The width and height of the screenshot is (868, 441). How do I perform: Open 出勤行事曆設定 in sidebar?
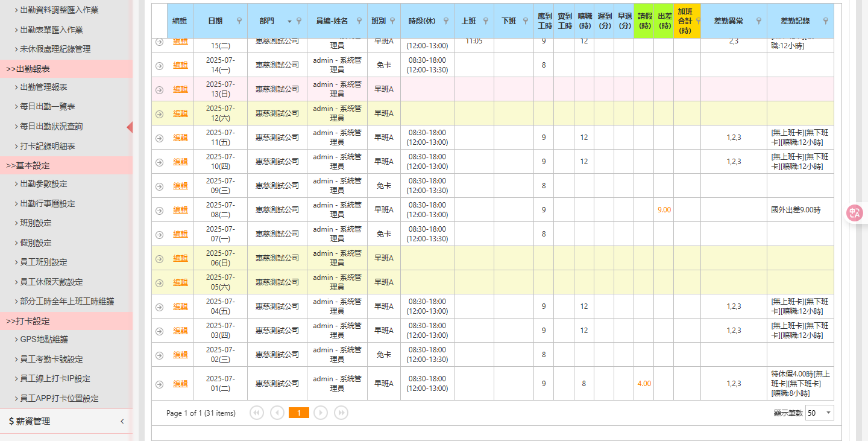pyautogui.click(x=47, y=204)
